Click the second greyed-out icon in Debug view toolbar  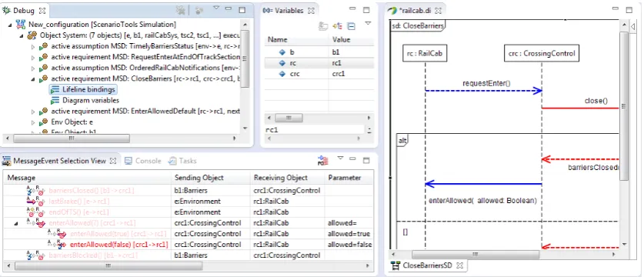199,10
